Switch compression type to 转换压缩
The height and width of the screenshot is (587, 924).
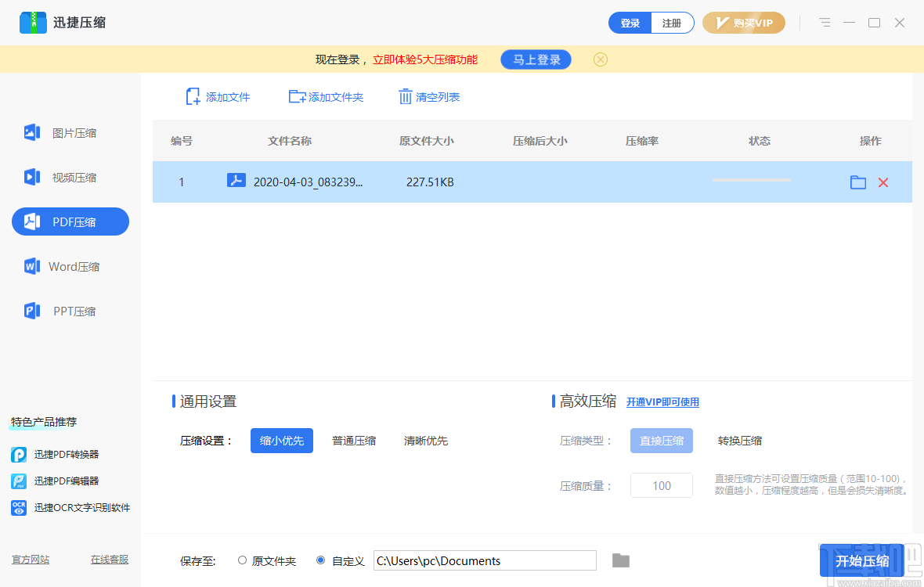pos(739,440)
